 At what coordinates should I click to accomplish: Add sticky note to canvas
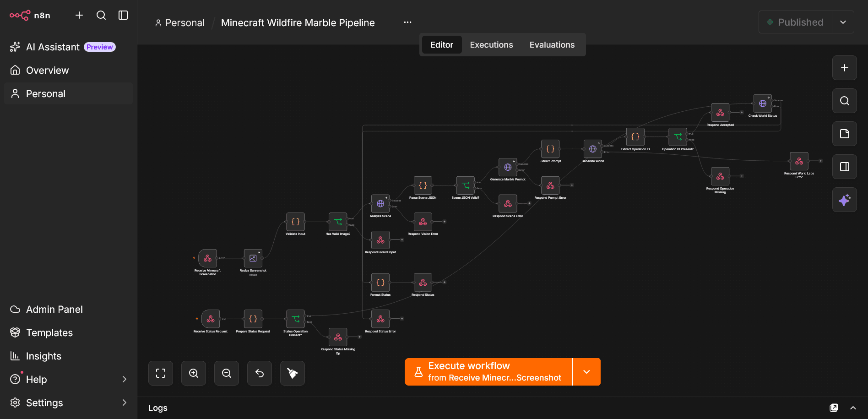pyautogui.click(x=845, y=134)
